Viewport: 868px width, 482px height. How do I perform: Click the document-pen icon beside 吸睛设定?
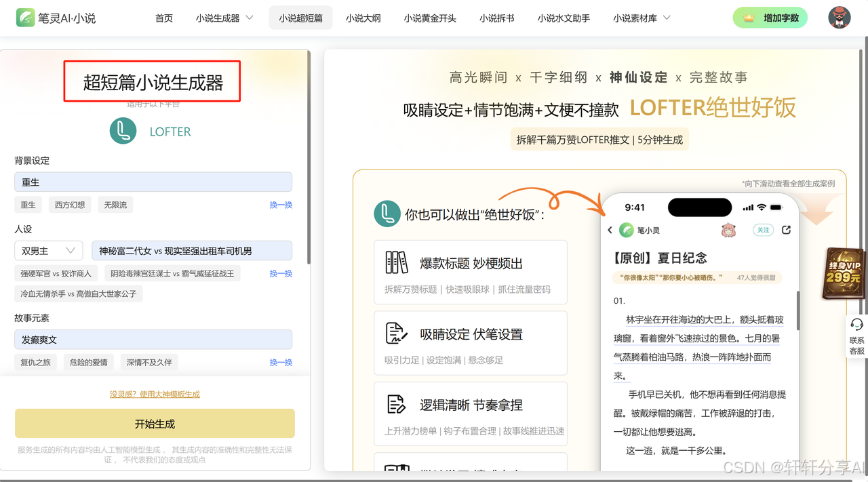(397, 334)
